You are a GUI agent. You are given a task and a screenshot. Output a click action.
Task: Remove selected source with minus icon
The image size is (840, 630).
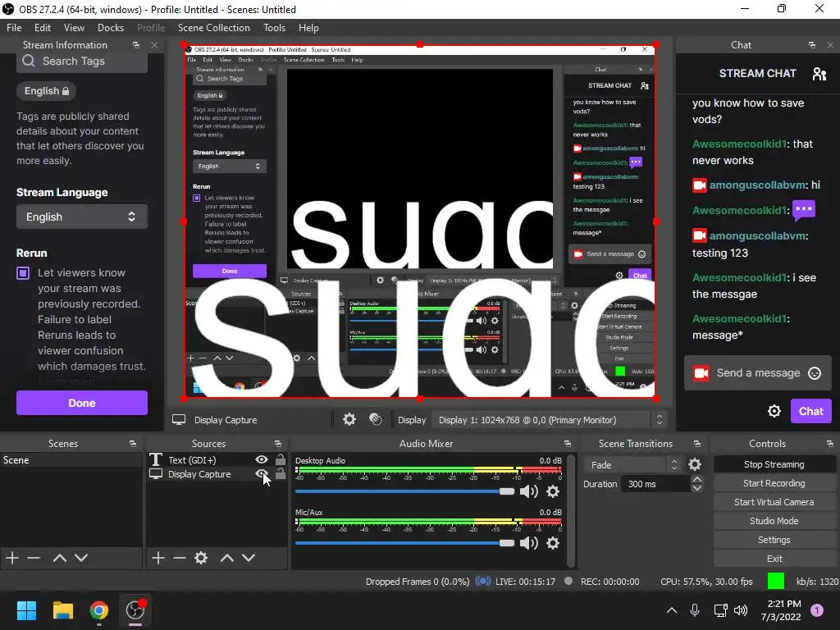coord(180,558)
